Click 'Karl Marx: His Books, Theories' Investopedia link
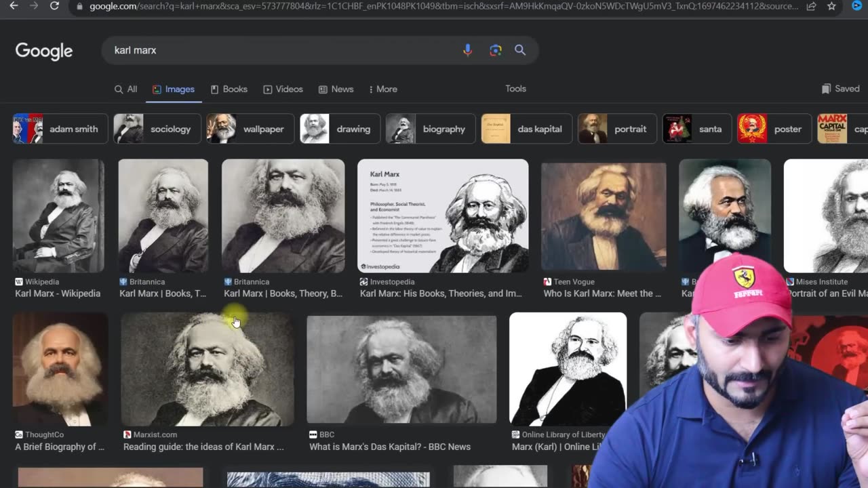 pyautogui.click(x=441, y=293)
